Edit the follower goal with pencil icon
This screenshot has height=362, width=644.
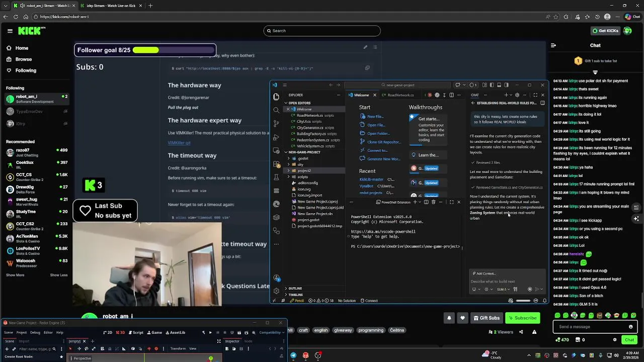[365, 47]
